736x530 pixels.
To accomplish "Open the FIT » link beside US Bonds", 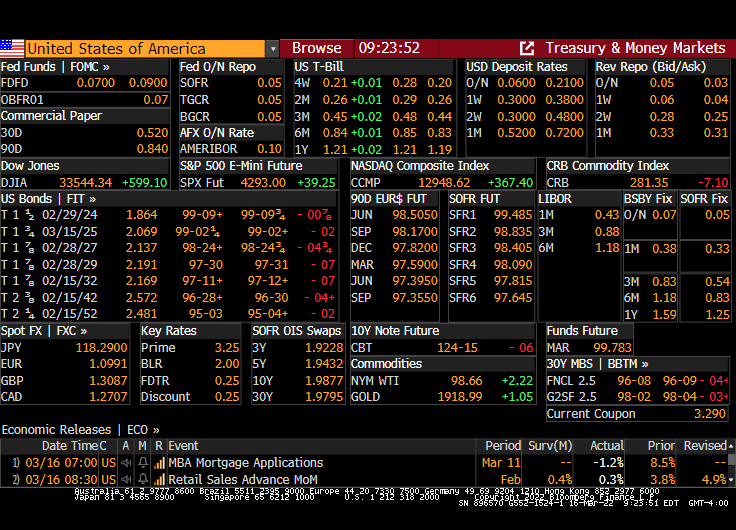I will click(x=81, y=199).
